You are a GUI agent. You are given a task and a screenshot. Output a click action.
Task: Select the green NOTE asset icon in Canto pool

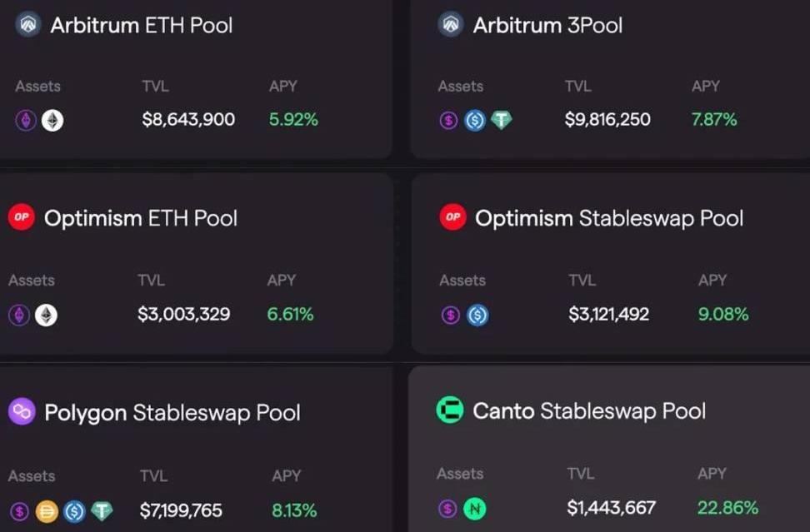[475, 509]
